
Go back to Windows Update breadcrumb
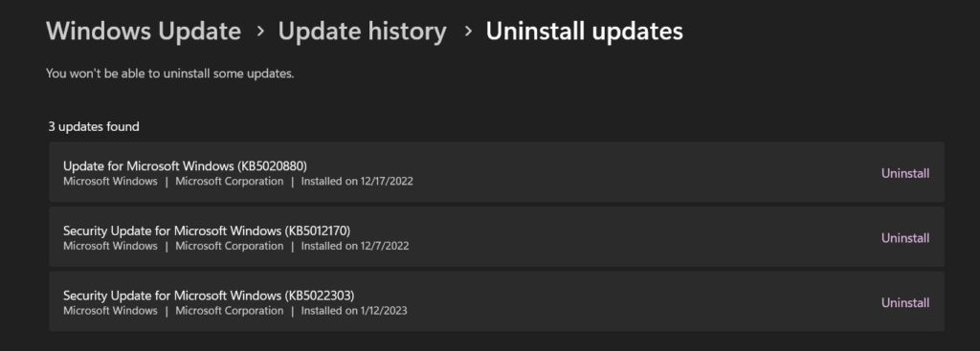tap(144, 32)
